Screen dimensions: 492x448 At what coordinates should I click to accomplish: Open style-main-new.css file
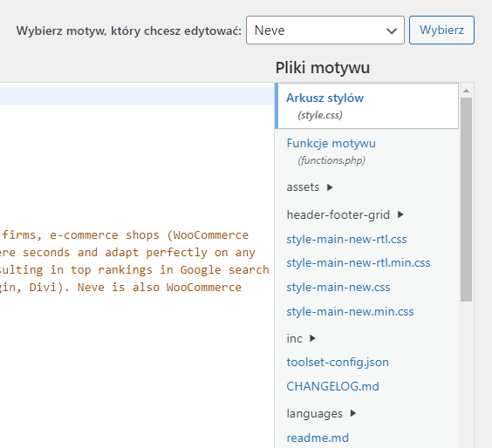(x=338, y=287)
